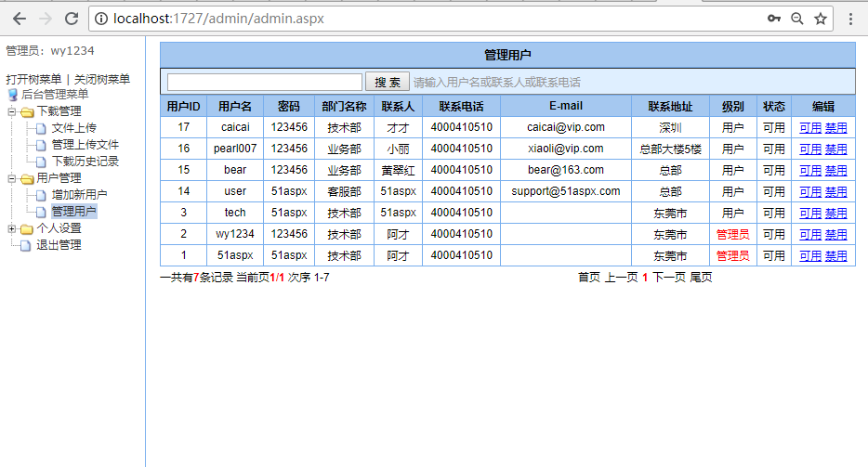868x467 pixels.
Task: Click the 总部大楼5楼 address cell
Action: pyautogui.click(x=670, y=149)
